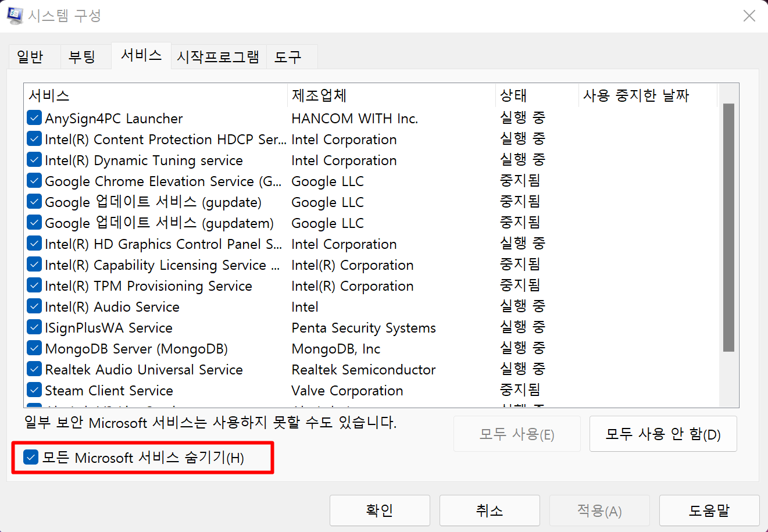Uncheck the Realtek Audio Universal Service checkbox
Viewport: 768px width, 532px height.
pos(34,369)
